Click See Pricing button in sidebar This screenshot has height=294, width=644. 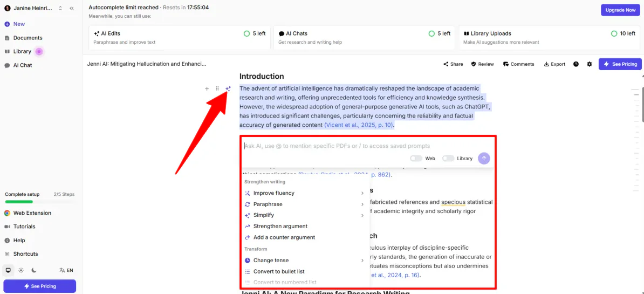pyautogui.click(x=40, y=286)
